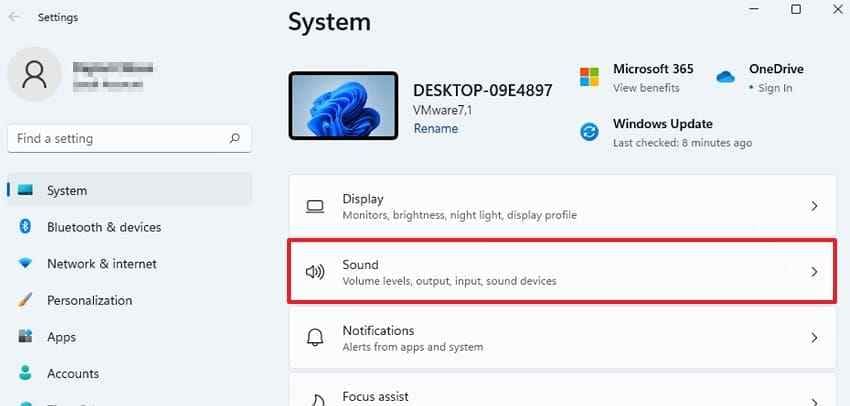Open Personalization settings
This screenshot has width=850, height=406.
pos(129,300)
